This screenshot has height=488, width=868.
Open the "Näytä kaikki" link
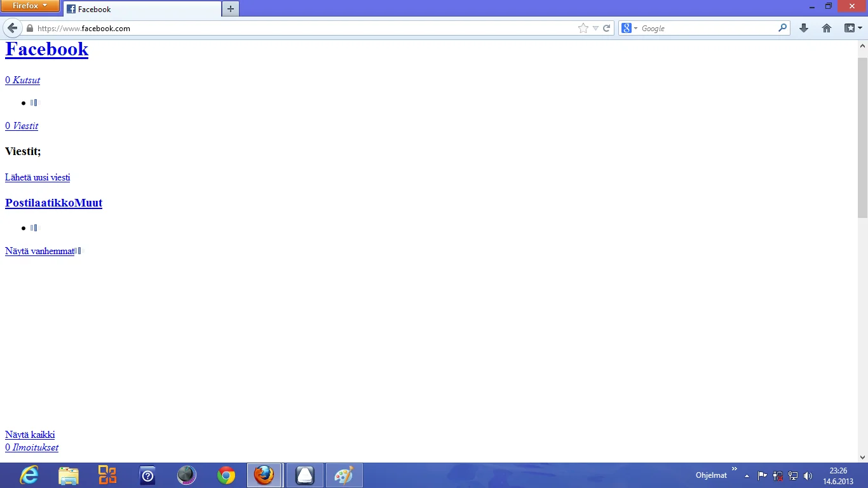30,435
